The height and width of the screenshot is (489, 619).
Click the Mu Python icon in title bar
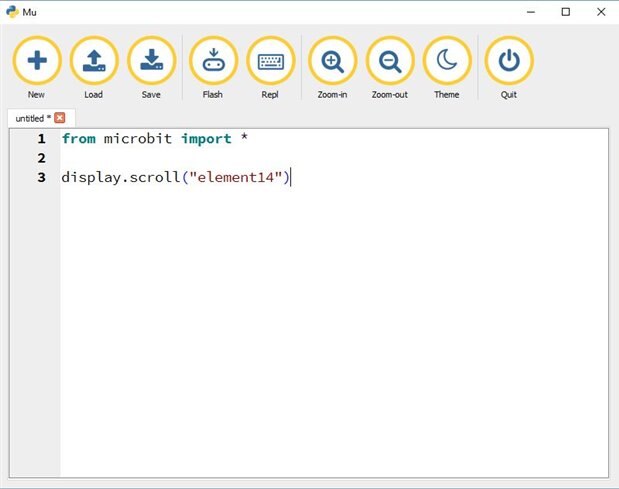pyautogui.click(x=12, y=12)
